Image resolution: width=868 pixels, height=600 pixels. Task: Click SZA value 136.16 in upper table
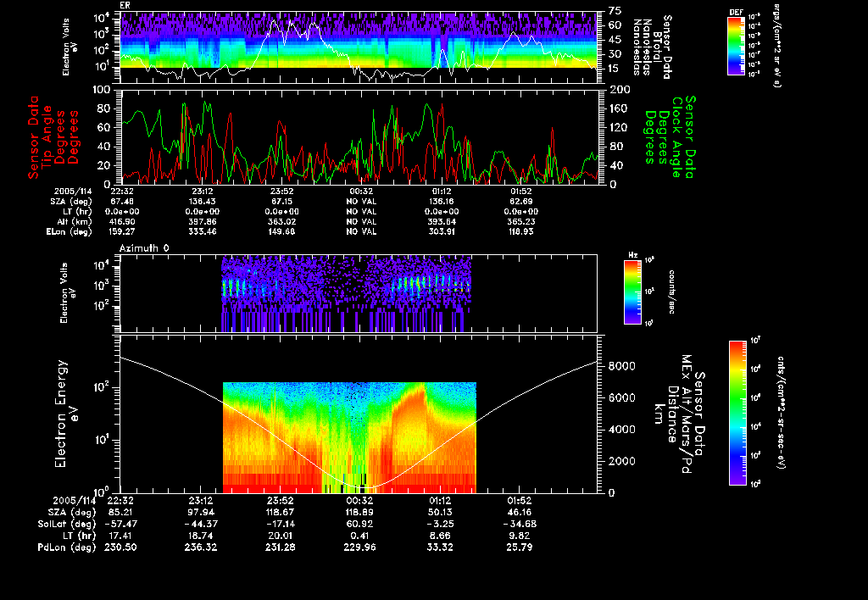point(441,202)
